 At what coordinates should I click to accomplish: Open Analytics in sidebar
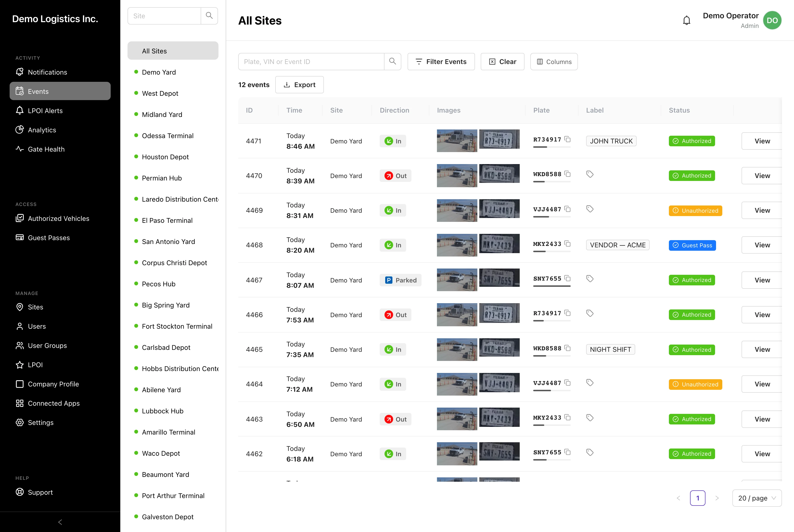pyautogui.click(x=60, y=130)
